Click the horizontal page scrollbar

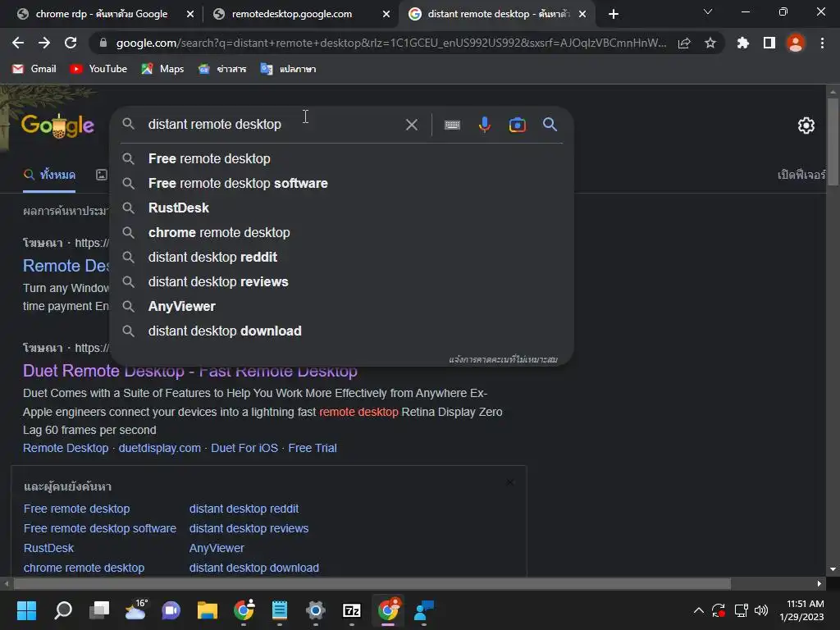[372, 583]
